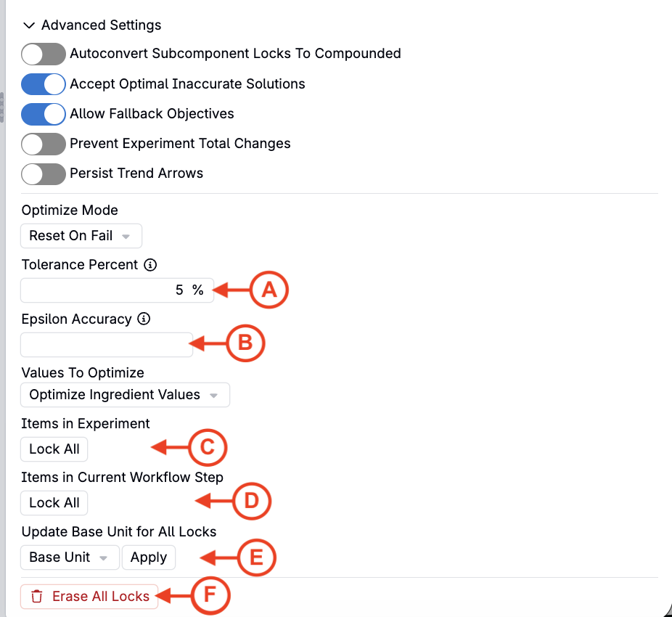The height and width of the screenshot is (617, 672).
Task: Enable Prevent Experiment Total Changes
Action: (44, 144)
